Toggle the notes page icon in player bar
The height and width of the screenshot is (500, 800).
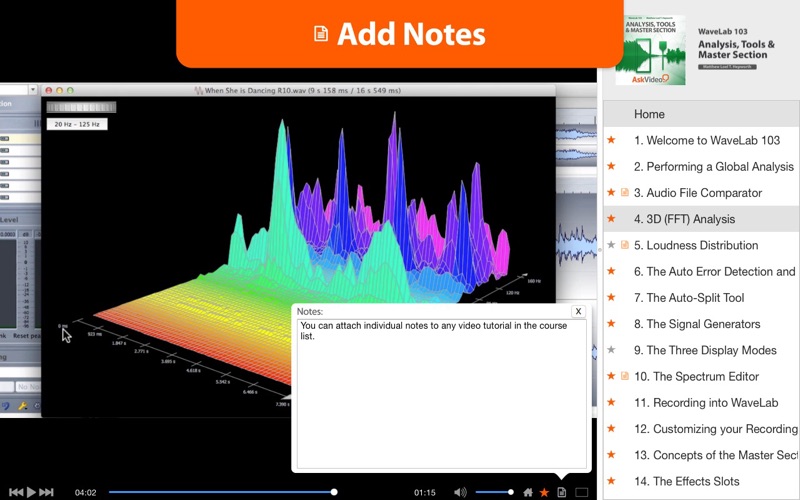click(x=562, y=492)
